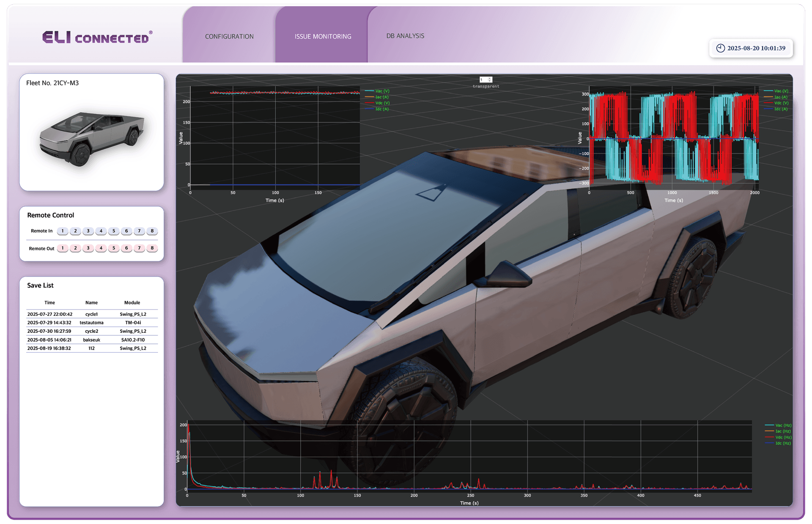The width and height of the screenshot is (812, 524).
Task: Click the clock icon beside the timestamp
Action: [720, 48]
